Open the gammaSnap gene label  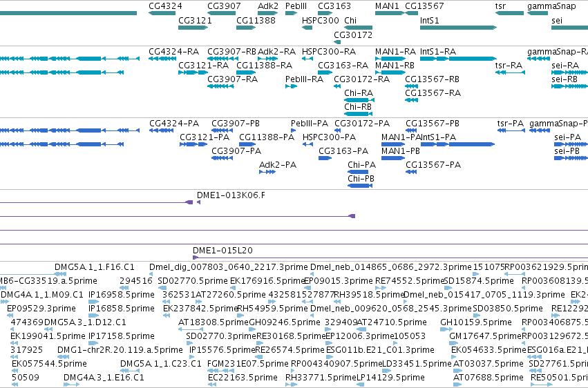[551, 6]
